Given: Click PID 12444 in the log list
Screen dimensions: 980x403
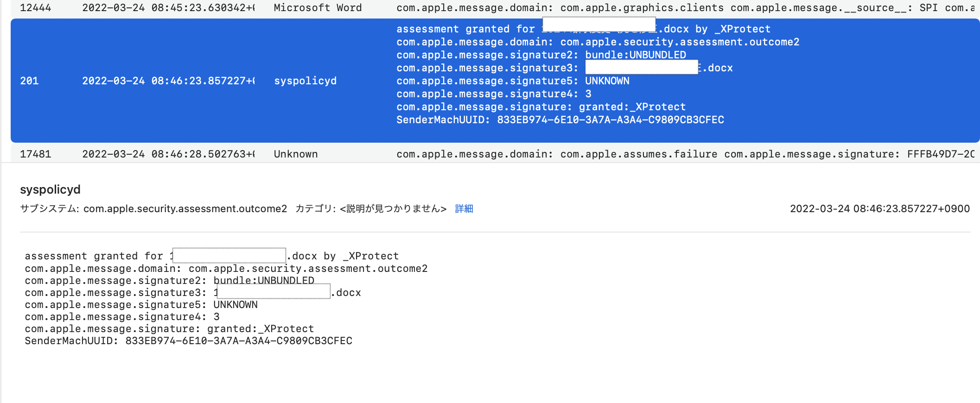Looking at the screenshot, I should coord(36,8).
